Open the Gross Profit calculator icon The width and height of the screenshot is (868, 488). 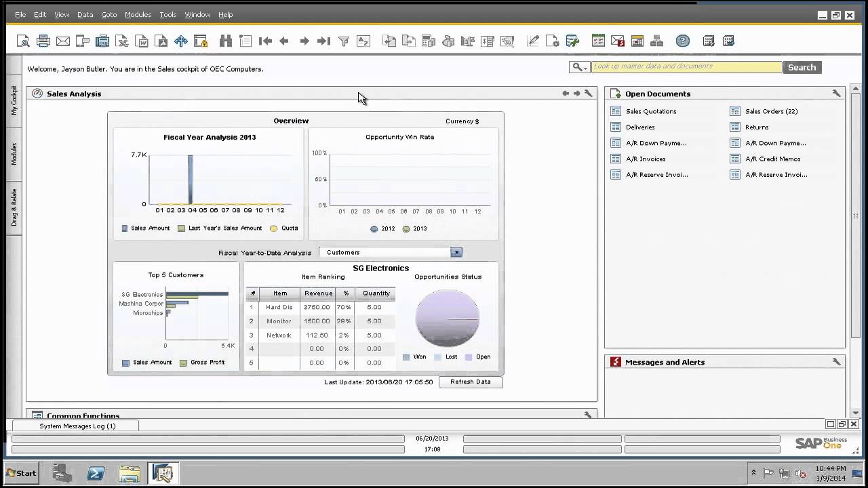[x=429, y=41]
